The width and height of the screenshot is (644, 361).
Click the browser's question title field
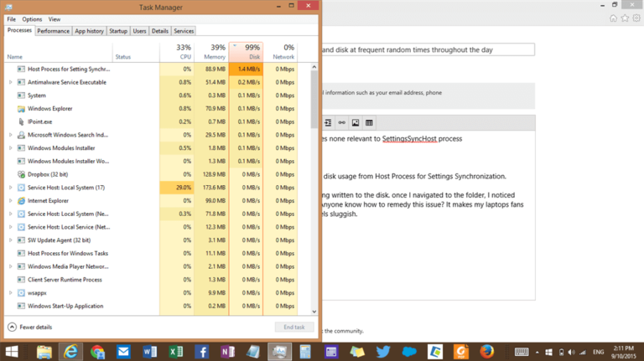(x=428, y=49)
